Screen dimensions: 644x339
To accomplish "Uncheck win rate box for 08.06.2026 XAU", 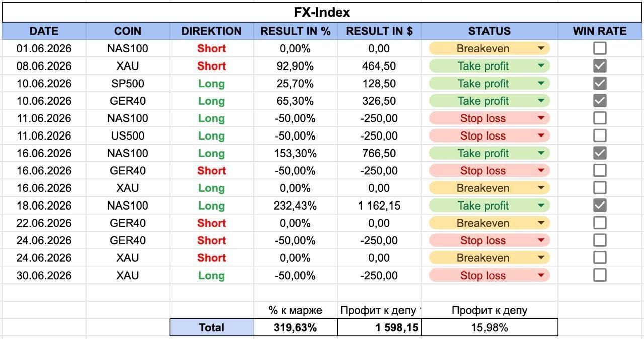I will pos(600,66).
